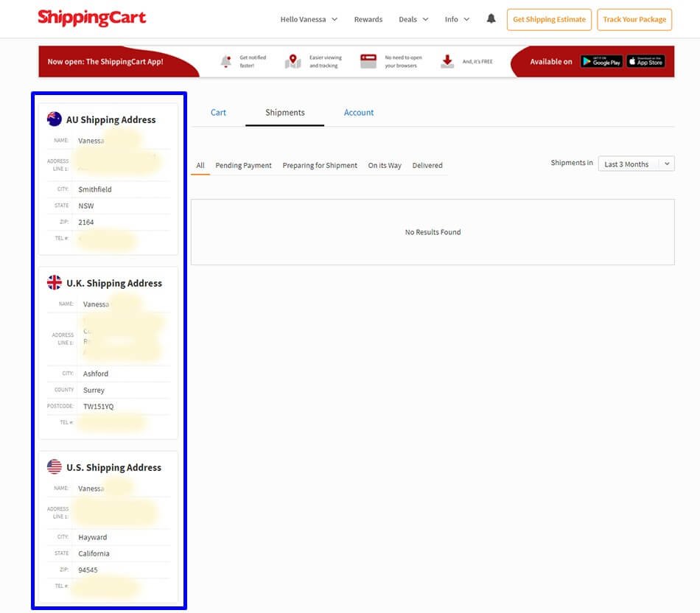Click the Available on text
700x613 pixels.
551,62
